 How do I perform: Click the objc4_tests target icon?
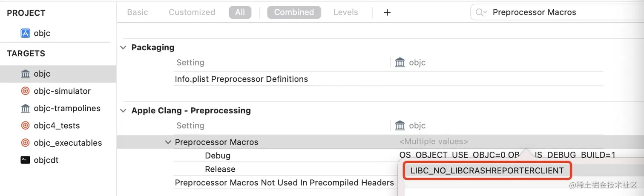coord(26,126)
